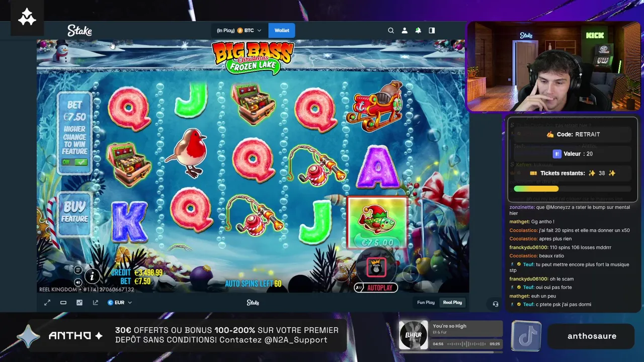
Task: Click 'Valeur : 20' text
Action: [578, 154]
